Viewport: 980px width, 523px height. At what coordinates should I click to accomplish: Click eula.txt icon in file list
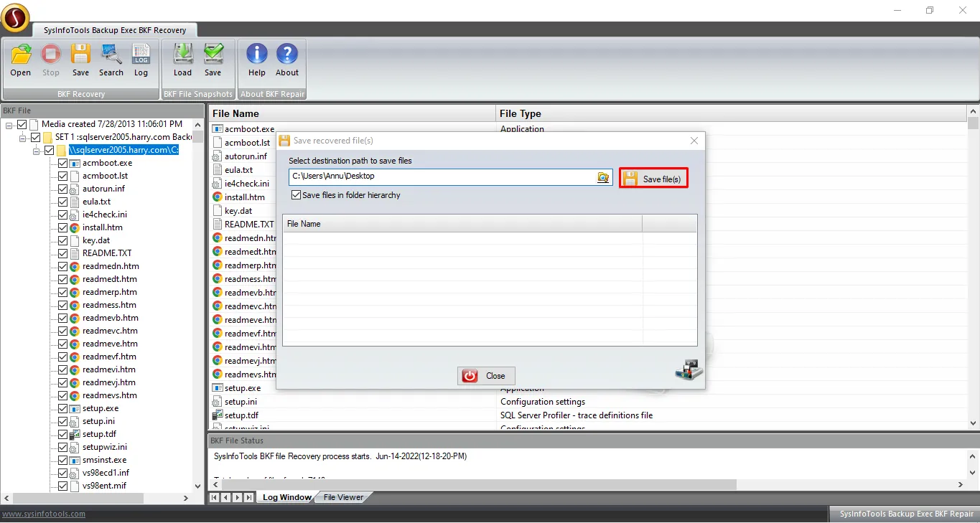[218, 170]
